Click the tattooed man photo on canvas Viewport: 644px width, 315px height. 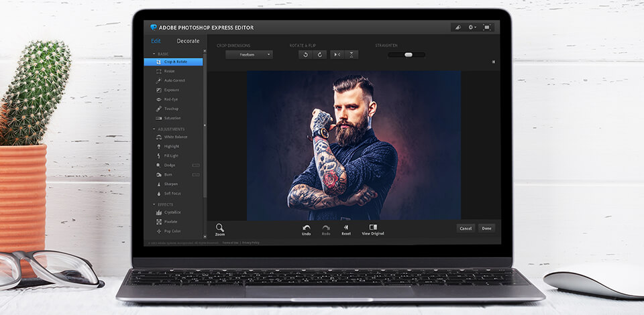(x=354, y=145)
